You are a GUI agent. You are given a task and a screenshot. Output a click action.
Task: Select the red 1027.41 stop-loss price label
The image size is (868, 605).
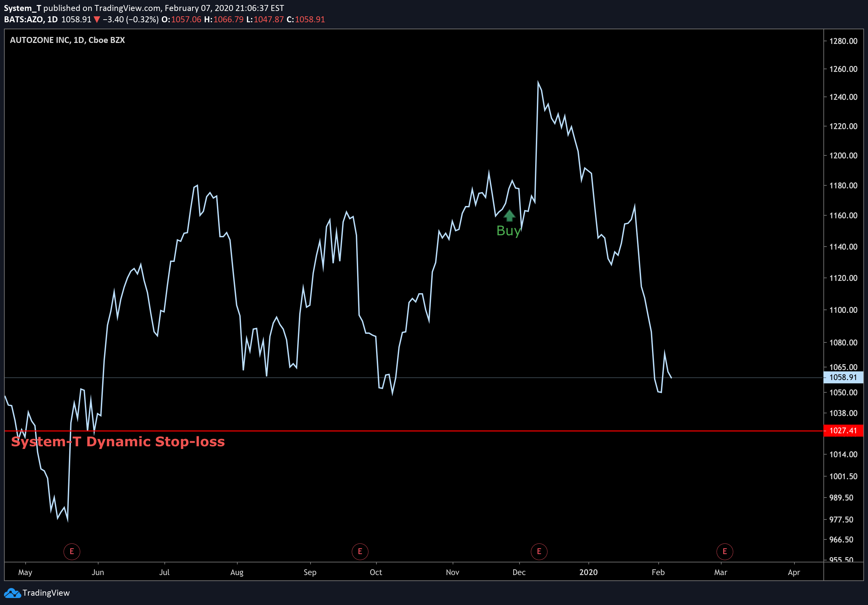click(843, 430)
